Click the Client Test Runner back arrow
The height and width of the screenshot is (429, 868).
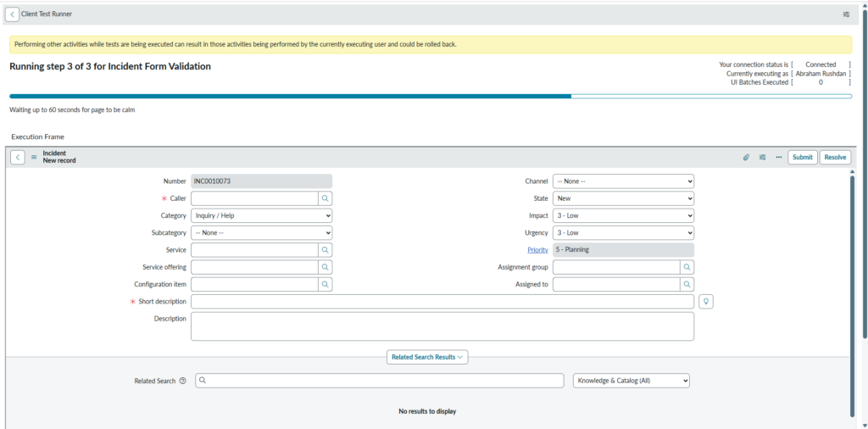click(12, 14)
